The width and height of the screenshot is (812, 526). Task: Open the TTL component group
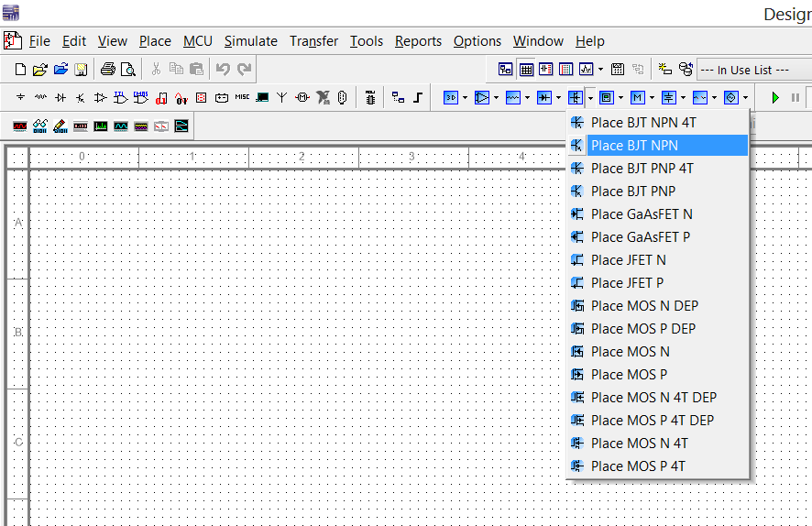point(120,97)
